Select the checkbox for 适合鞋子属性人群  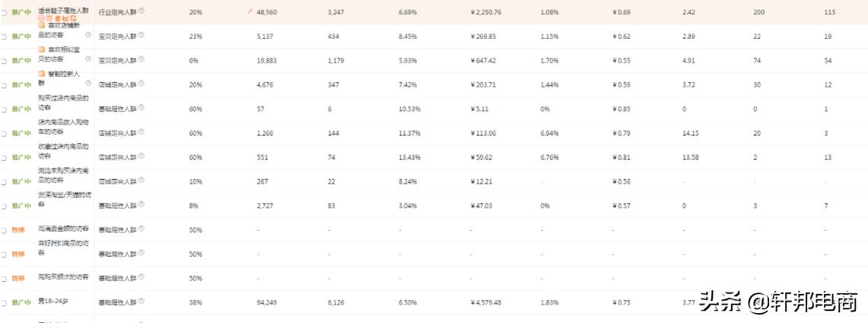tap(3, 12)
